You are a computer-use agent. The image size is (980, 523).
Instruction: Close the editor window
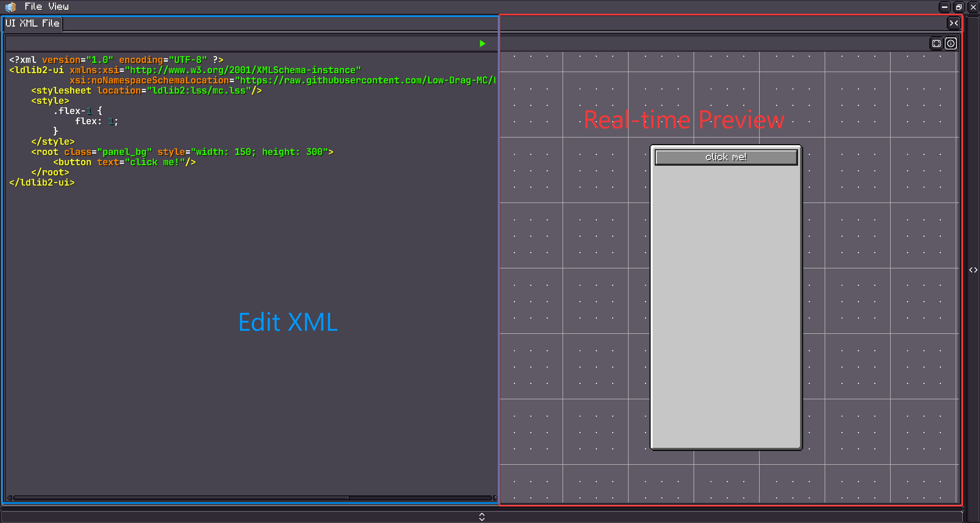tap(973, 7)
